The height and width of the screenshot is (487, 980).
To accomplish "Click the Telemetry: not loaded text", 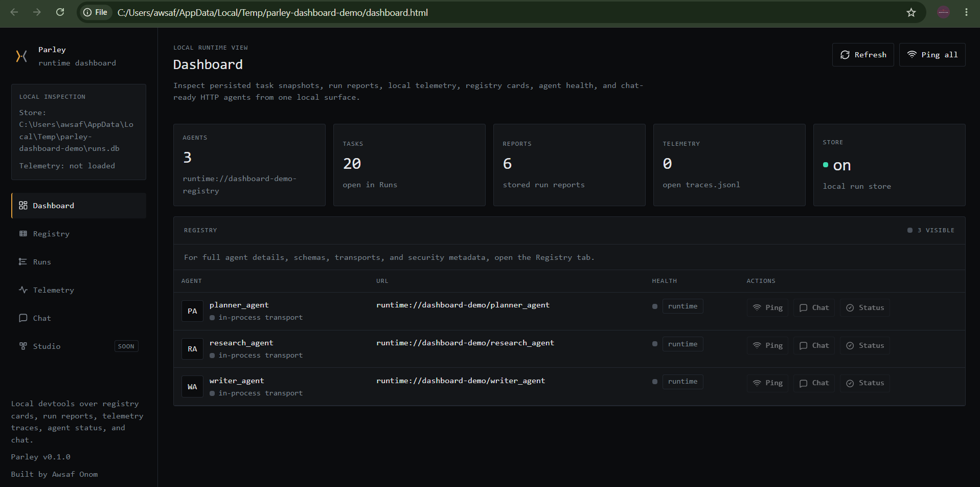I will (x=67, y=166).
